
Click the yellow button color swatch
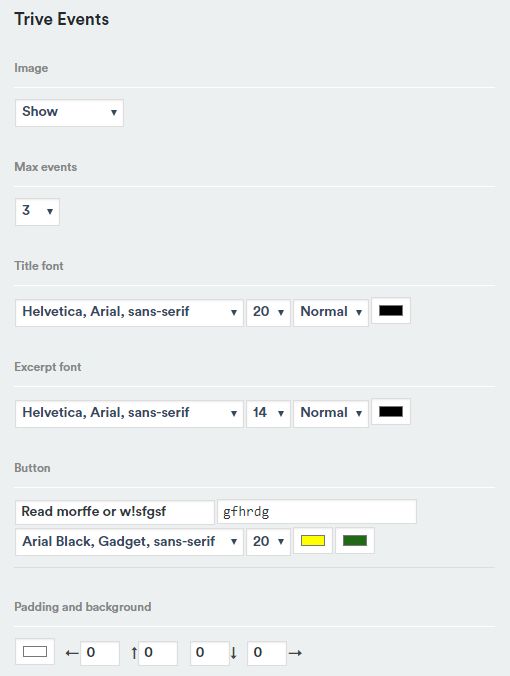point(313,540)
